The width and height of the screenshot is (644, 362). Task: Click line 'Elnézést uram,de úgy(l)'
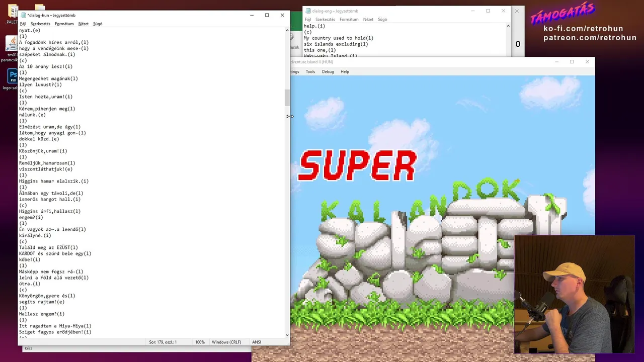[x=50, y=127]
